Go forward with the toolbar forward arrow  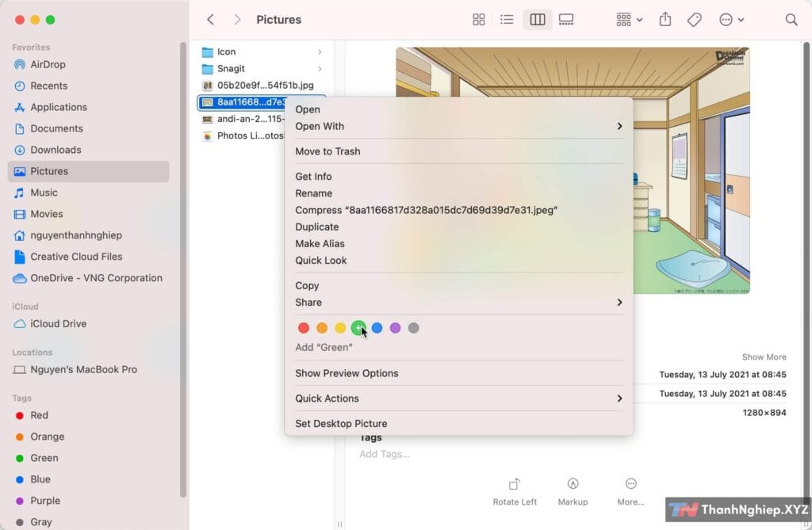tap(237, 20)
